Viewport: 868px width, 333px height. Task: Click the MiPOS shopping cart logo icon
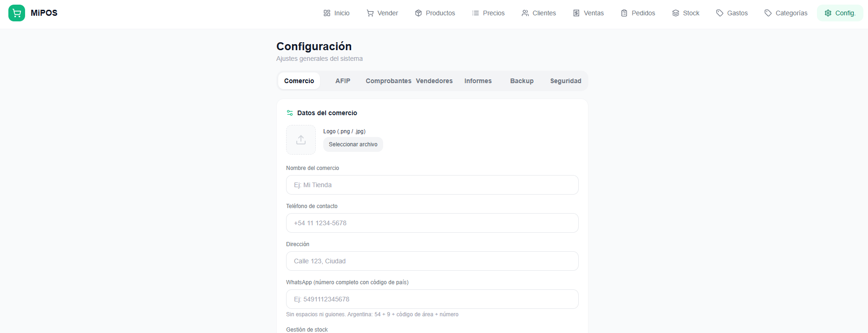click(x=17, y=13)
